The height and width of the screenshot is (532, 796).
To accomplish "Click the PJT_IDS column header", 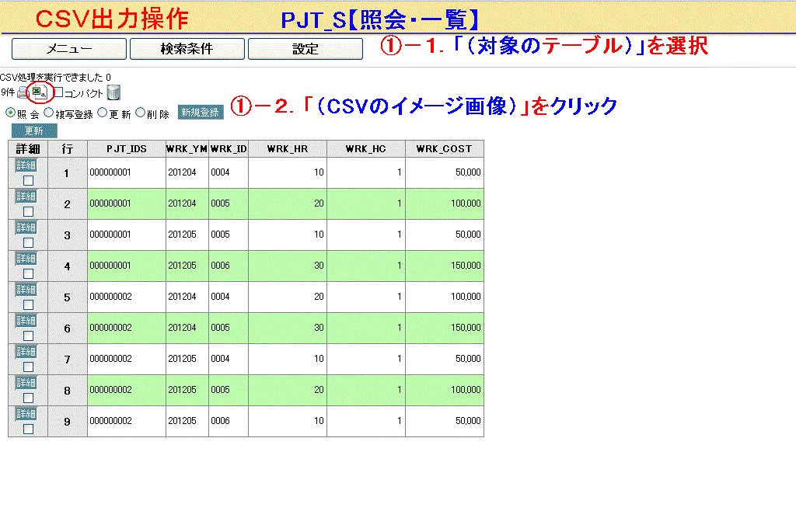I will click(x=126, y=148).
